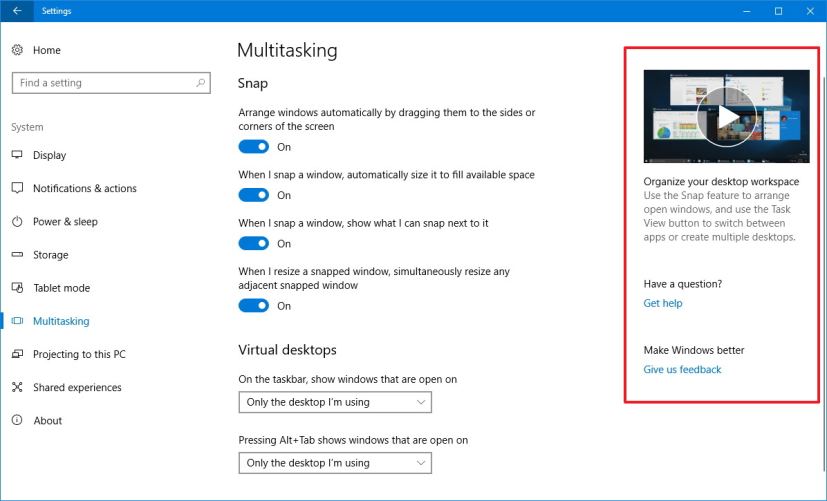The image size is (827, 501).
Task: Open the About page
Action: [x=47, y=421]
